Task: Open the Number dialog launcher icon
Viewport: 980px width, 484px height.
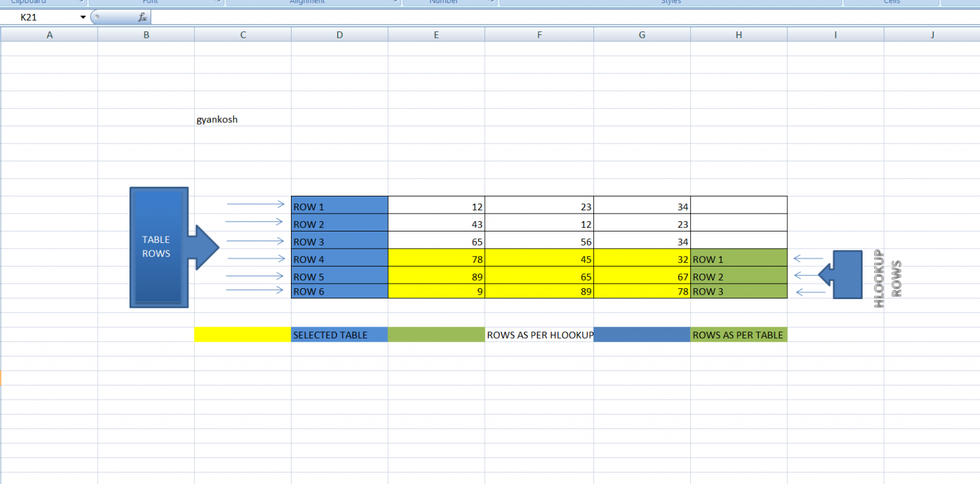Action: pos(490,2)
